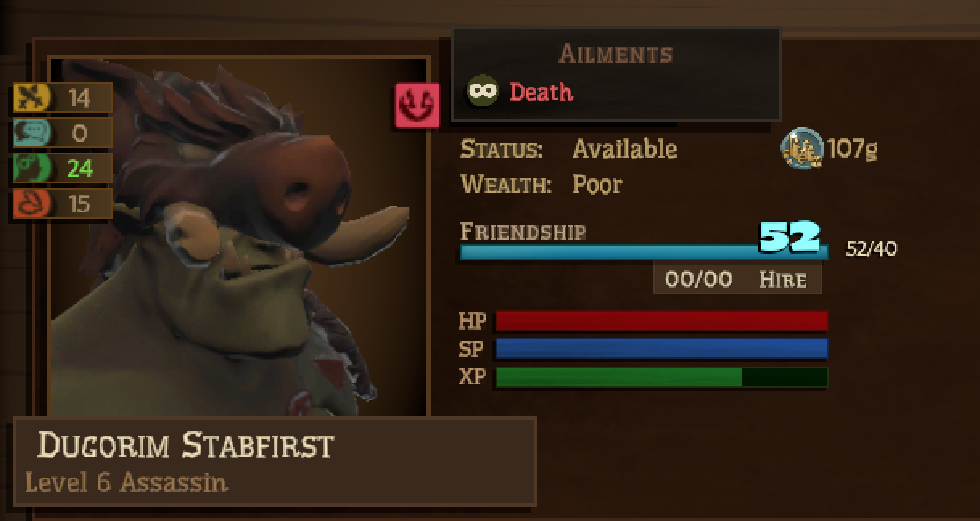Click the 107g gold amount
The height and width of the screenshot is (521, 980).
click(852, 149)
